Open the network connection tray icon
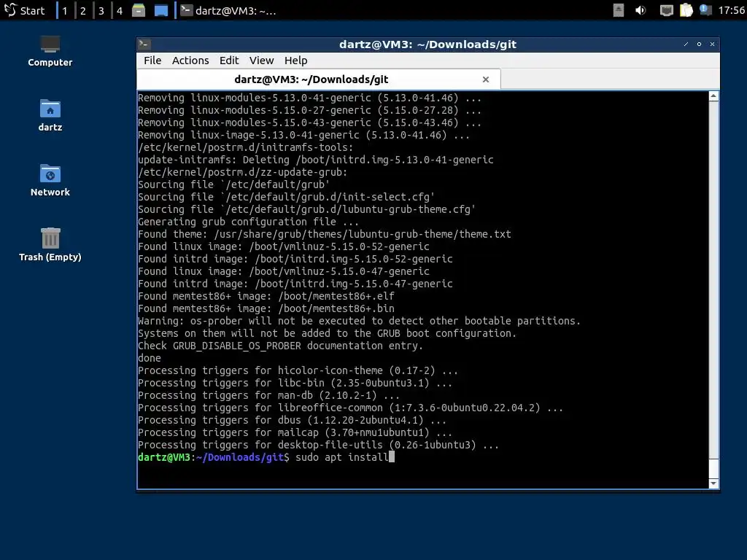Screen dimensions: 747x560 click(666, 10)
